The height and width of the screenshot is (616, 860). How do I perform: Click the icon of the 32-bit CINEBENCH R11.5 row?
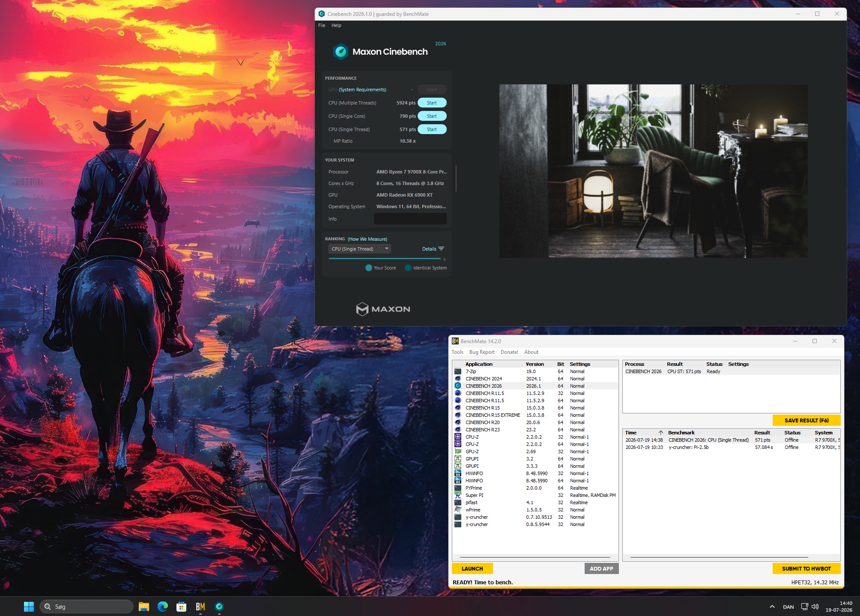coord(458,393)
